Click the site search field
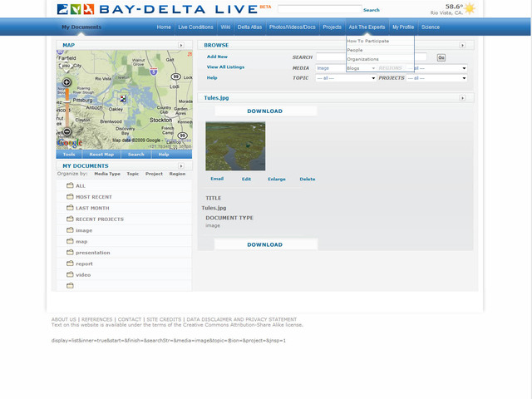This screenshot has width=532, height=399. (319, 9)
